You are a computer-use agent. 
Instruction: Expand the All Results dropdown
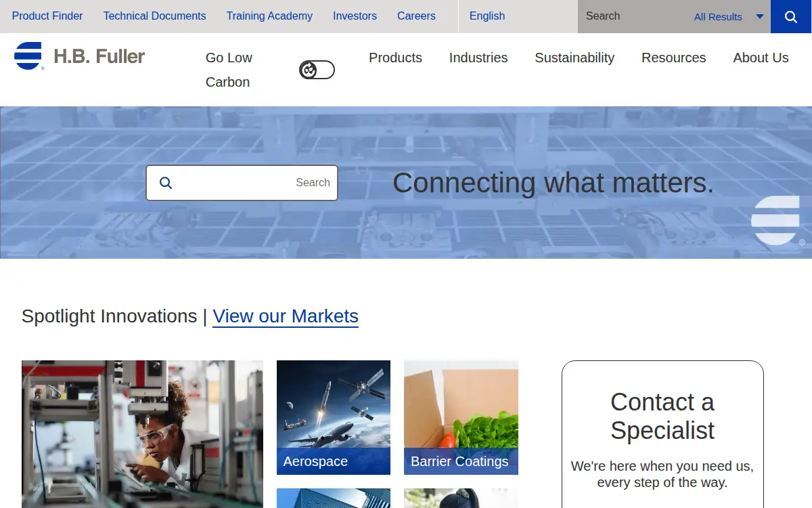(x=729, y=17)
